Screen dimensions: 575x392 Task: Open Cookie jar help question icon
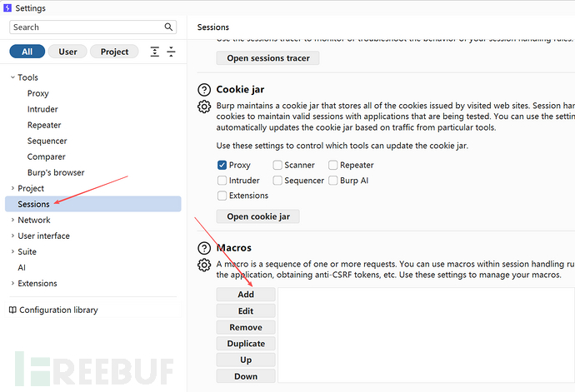204,90
